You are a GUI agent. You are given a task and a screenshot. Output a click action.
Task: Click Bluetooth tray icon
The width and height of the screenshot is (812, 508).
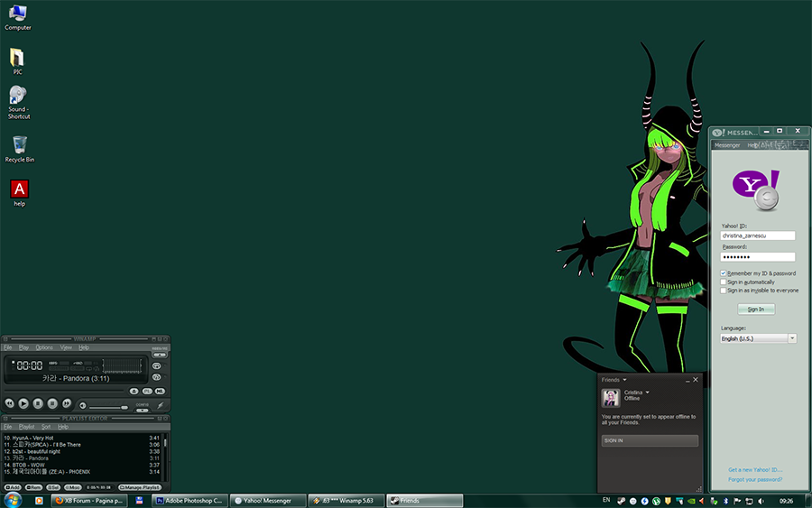pyautogui.click(x=725, y=501)
